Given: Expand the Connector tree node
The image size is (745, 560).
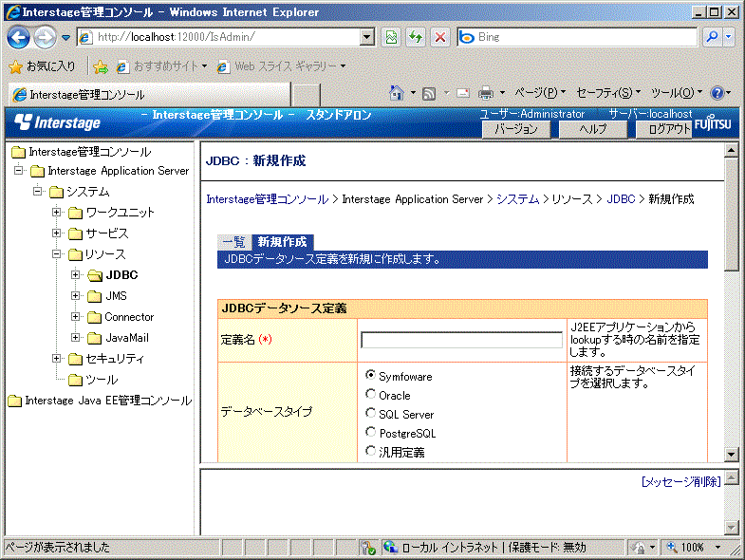Looking at the screenshot, I should pyautogui.click(x=75, y=316).
